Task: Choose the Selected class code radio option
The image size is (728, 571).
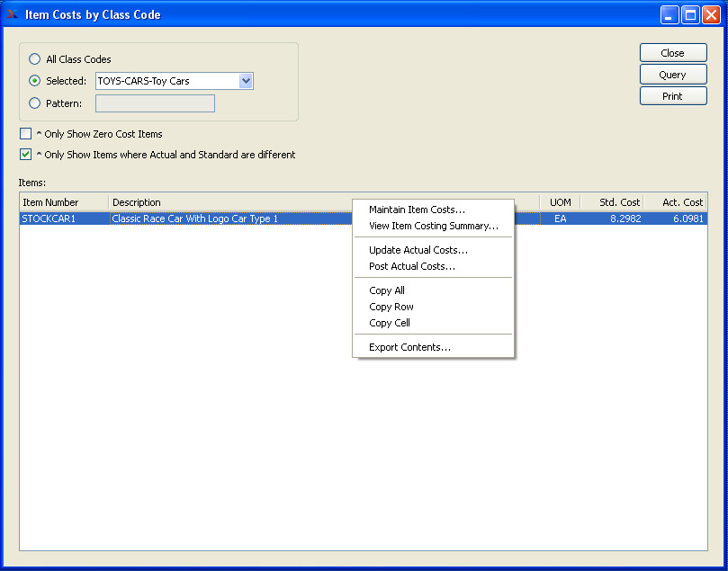Action: pos(35,81)
